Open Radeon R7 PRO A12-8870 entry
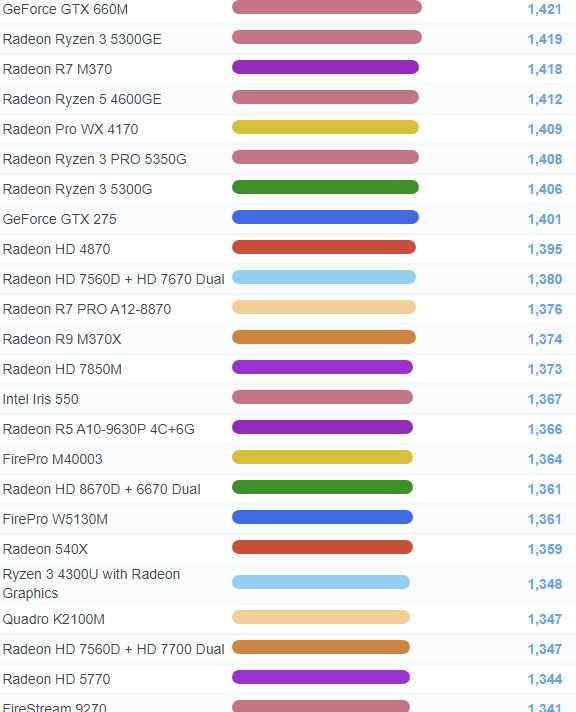 tap(87, 309)
